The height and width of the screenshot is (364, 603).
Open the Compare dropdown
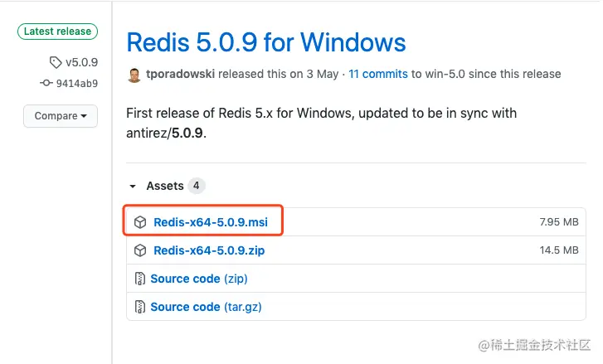(x=60, y=116)
